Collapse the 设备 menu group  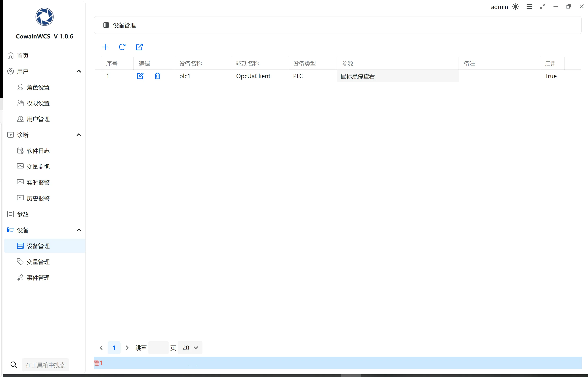(79, 230)
